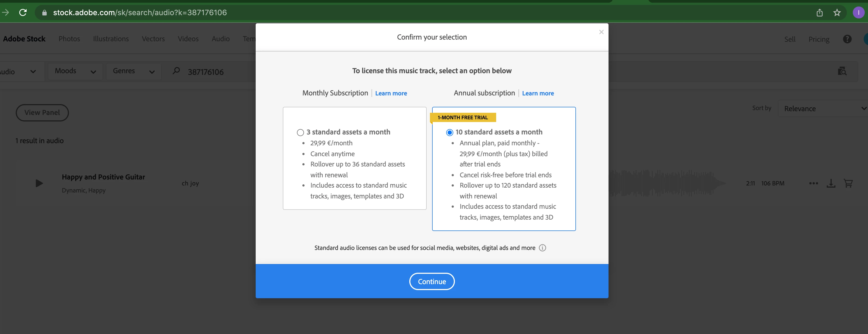Open the three-dot more options menu

(813, 183)
